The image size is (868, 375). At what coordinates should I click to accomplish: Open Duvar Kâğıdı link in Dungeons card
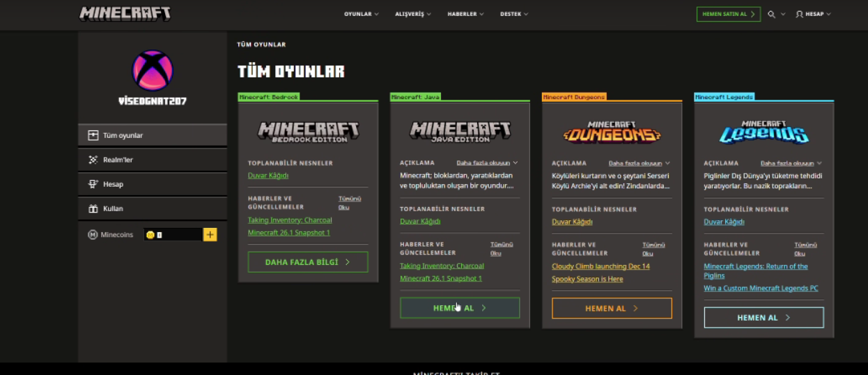tap(572, 222)
